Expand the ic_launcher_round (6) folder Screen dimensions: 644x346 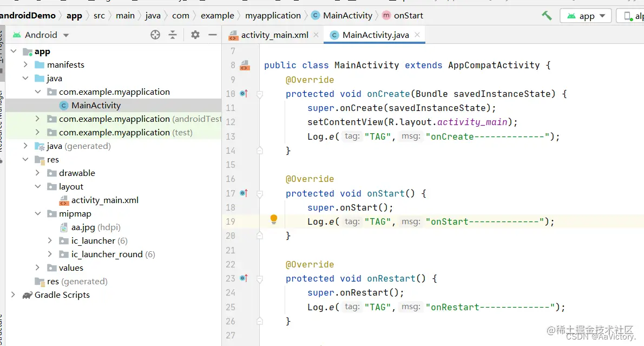(50, 254)
